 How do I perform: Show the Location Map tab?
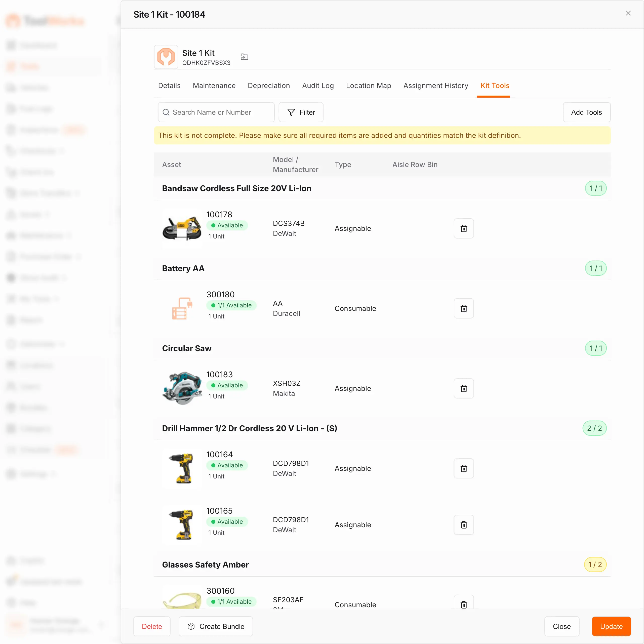pyautogui.click(x=368, y=86)
